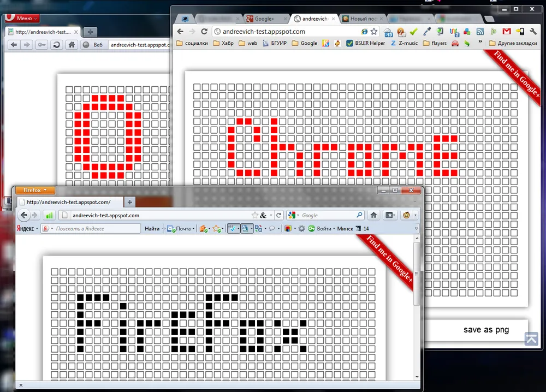This screenshot has height=392, width=546.
Task: Click Firefox back button
Action: pos(23,215)
